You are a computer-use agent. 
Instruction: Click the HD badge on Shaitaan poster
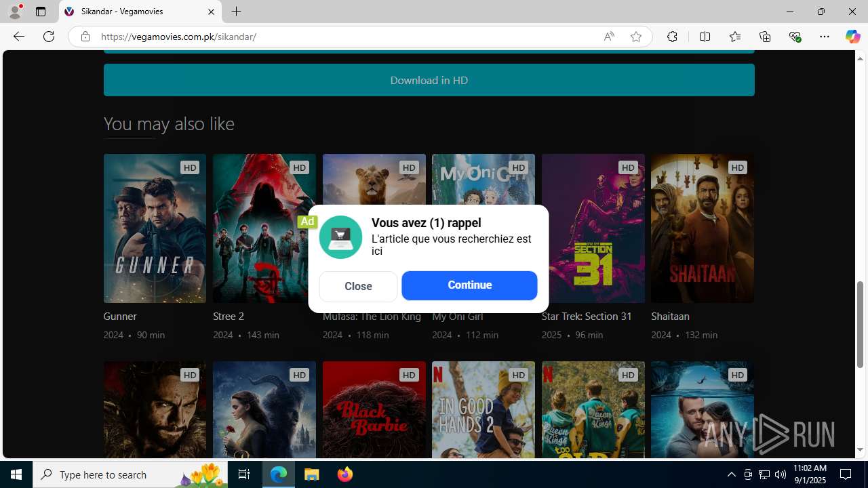pos(738,167)
